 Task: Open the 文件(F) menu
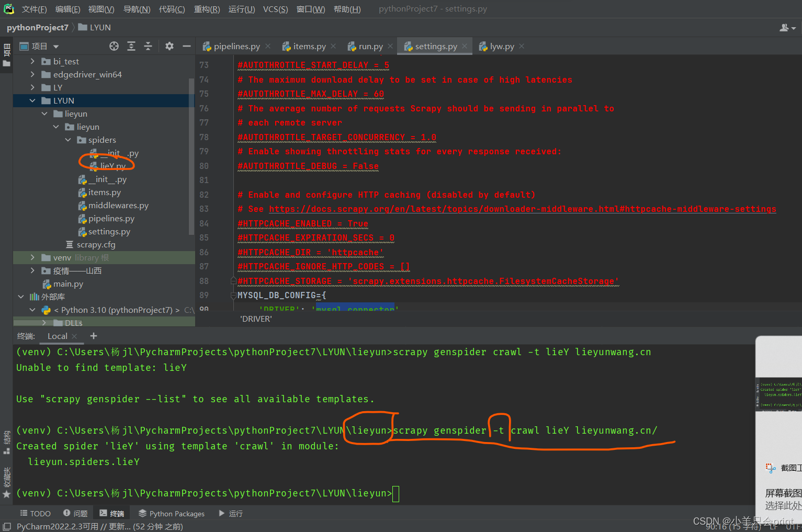[34, 8]
